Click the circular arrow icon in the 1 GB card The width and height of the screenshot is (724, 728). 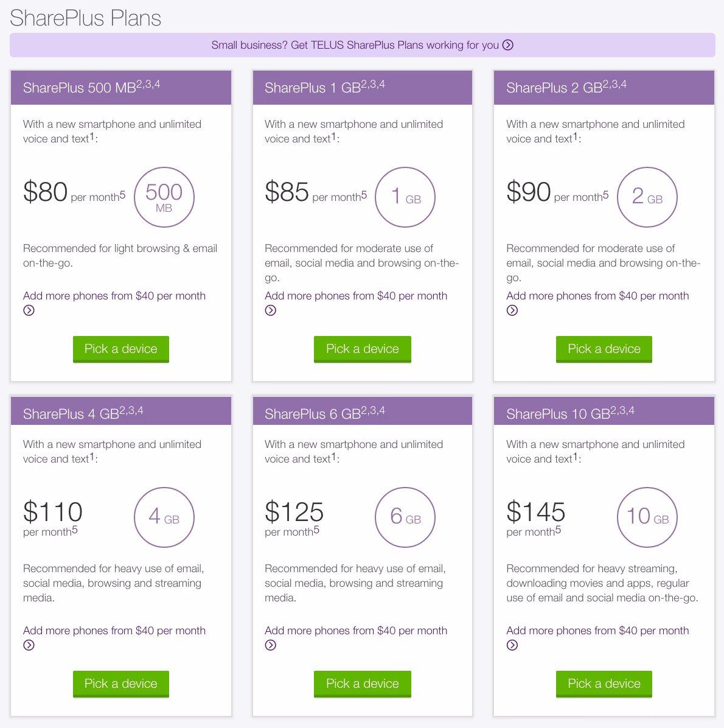(x=270, y=310)
